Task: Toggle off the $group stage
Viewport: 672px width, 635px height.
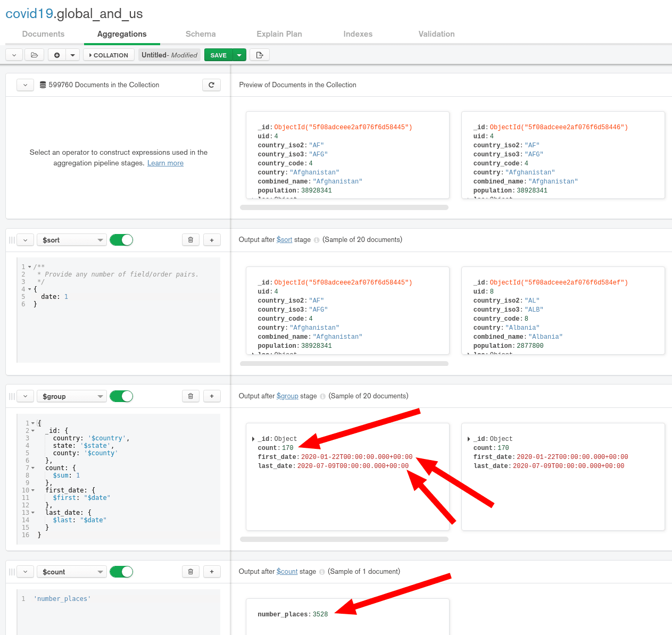Action: coord(121,396)
